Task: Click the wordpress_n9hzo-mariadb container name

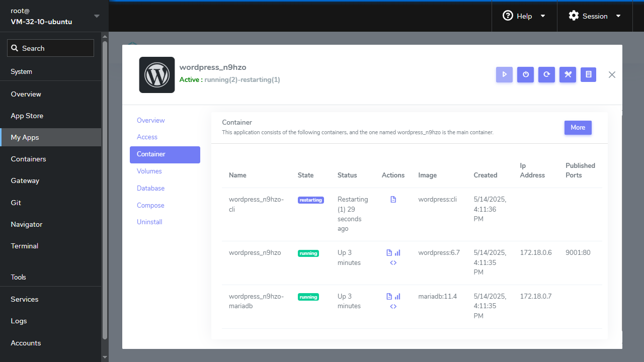Action: pos(257,301)
